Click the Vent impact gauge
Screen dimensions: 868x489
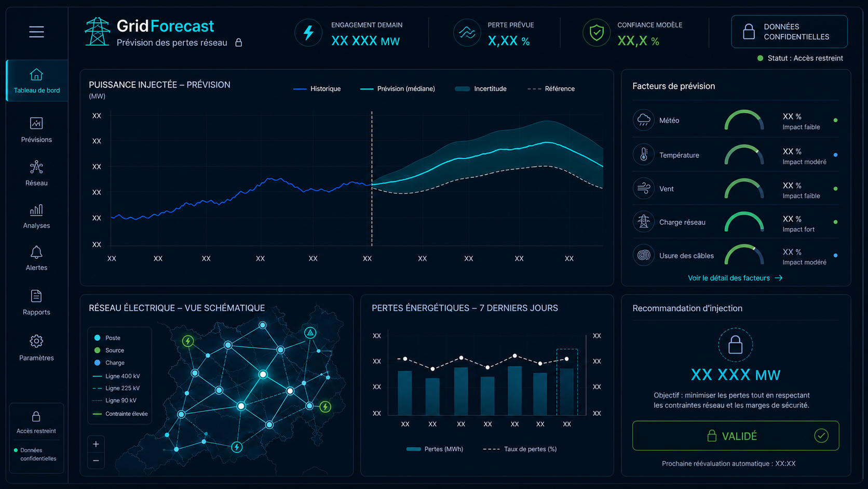[744, 188]
